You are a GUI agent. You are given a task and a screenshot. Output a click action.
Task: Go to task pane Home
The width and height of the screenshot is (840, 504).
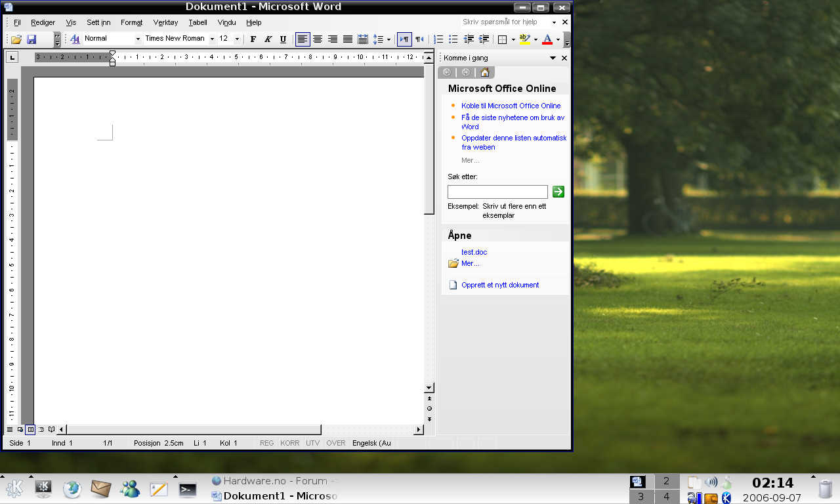point(484,72)
